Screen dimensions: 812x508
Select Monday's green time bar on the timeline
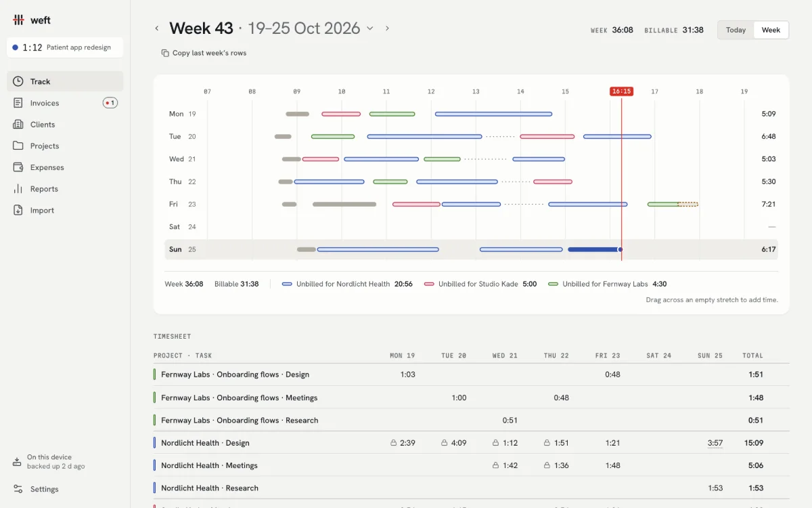(392, 114)
